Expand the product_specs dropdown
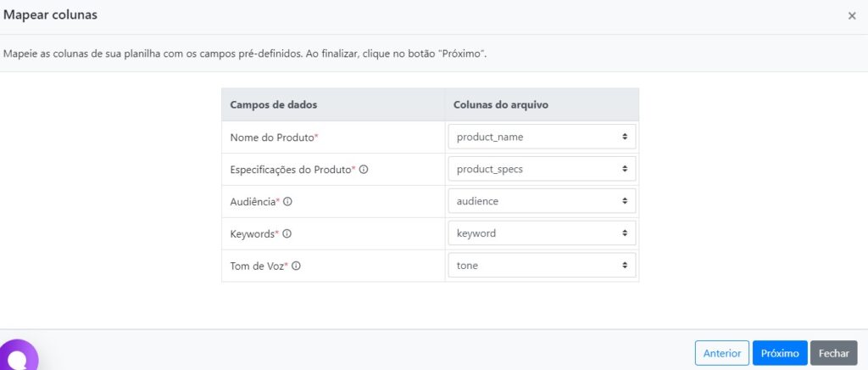 pos(542,169)
